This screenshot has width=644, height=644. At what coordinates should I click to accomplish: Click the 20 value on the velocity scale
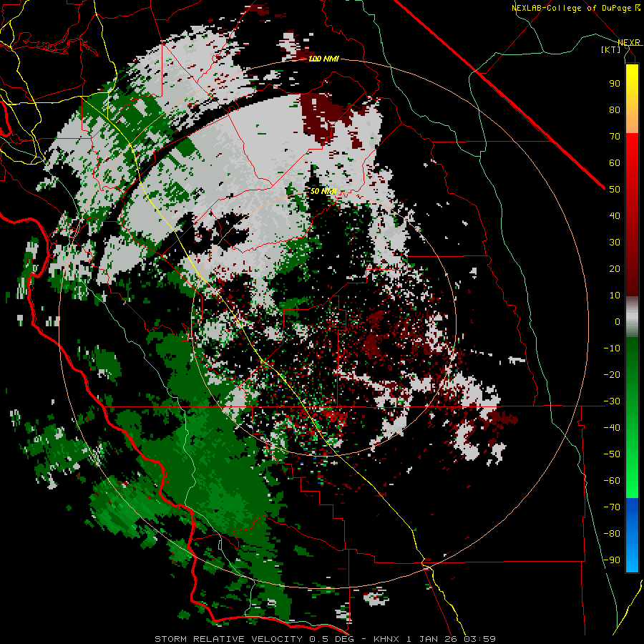coord(615,268)
